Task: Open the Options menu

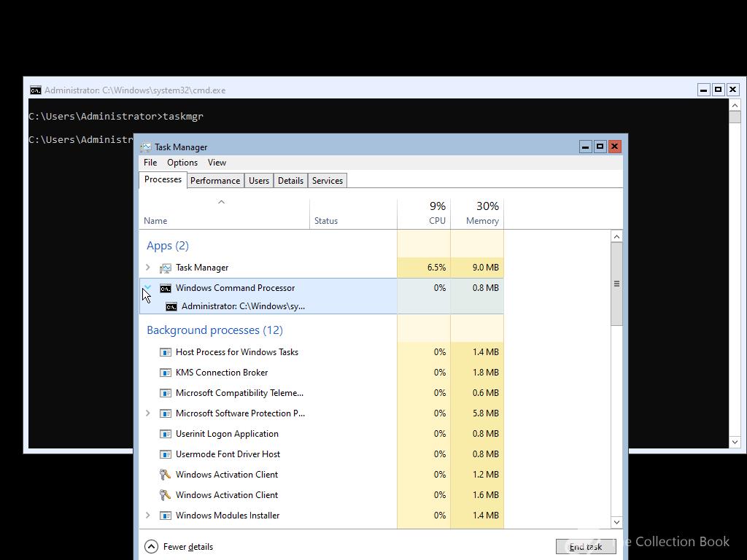Action: pos(182,163)
